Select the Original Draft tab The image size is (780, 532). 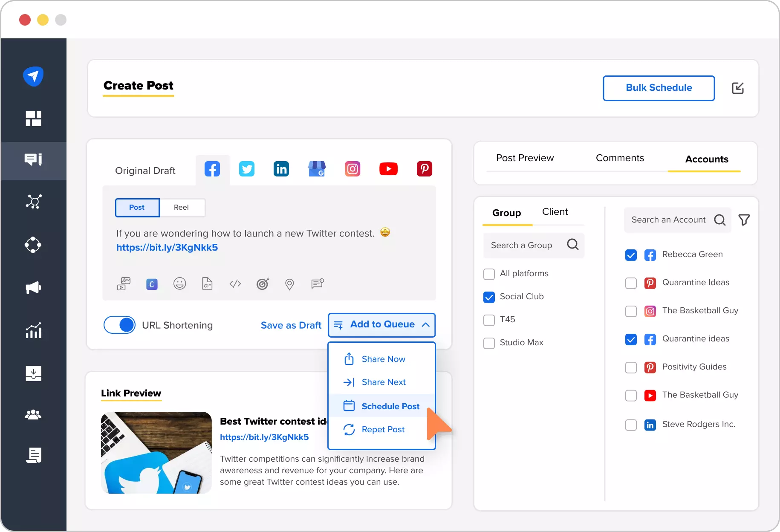[x=145, y=171]
